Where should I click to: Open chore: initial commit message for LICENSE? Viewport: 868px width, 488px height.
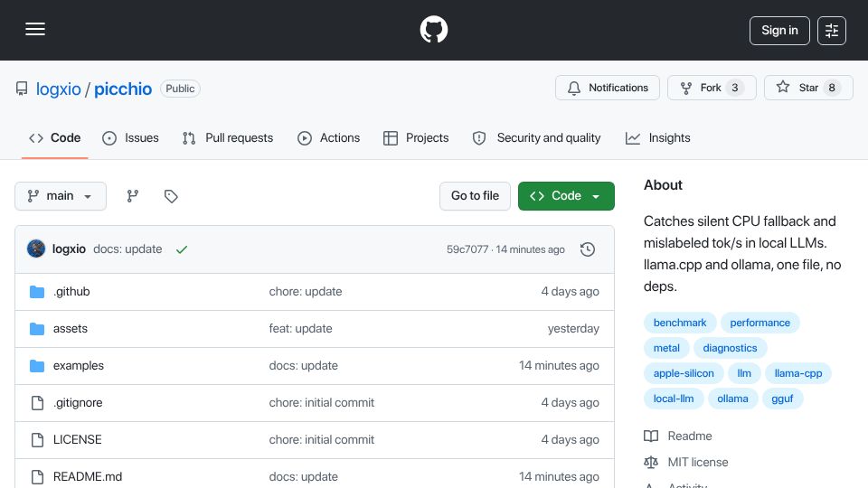click(x=322, y=440)
